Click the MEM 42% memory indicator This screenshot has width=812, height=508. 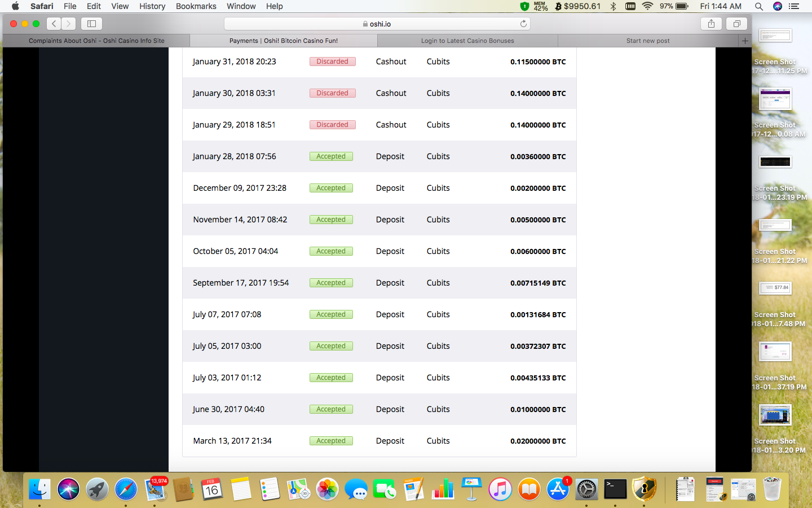540,6
